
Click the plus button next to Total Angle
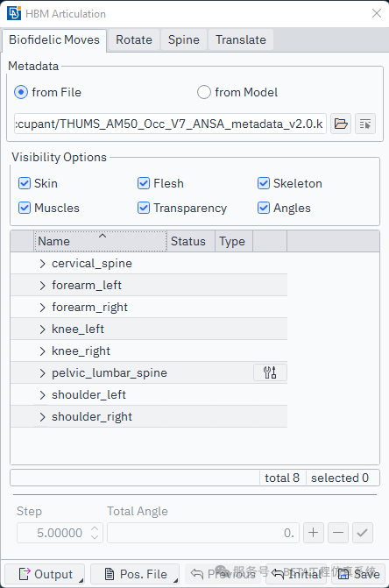[x=314, y=533]
